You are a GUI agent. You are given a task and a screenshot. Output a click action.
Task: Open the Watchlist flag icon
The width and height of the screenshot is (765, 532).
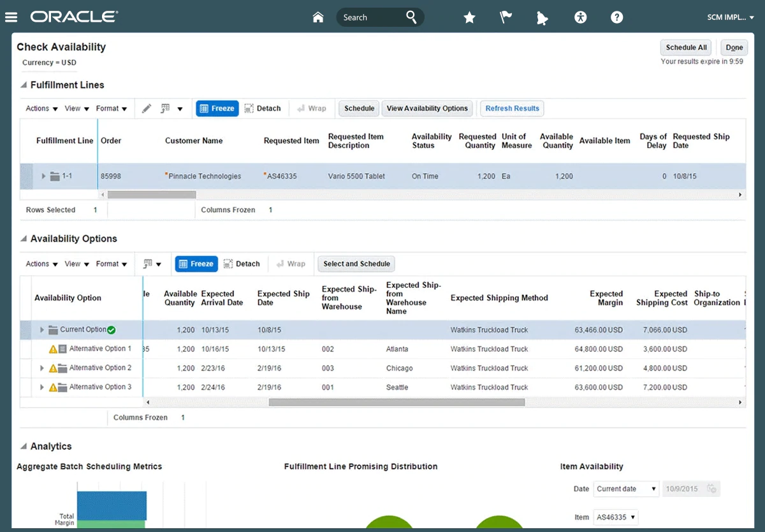[x=506, y=17]
